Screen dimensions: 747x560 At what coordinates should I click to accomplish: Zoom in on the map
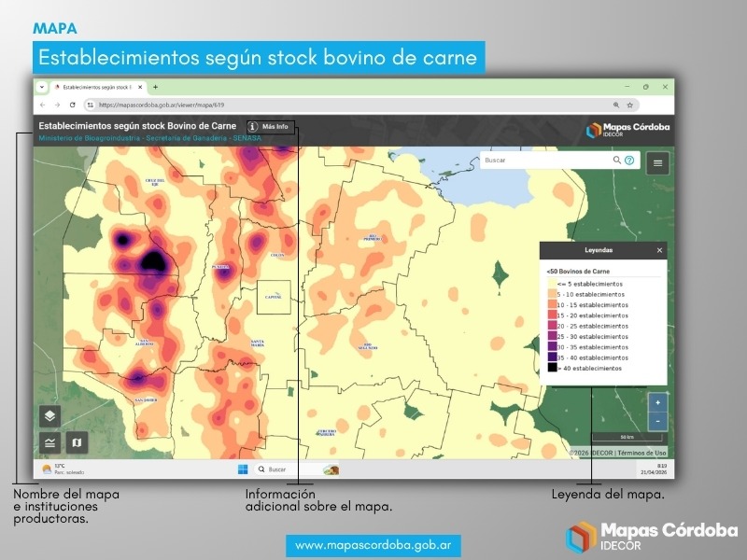pos(658,403)
